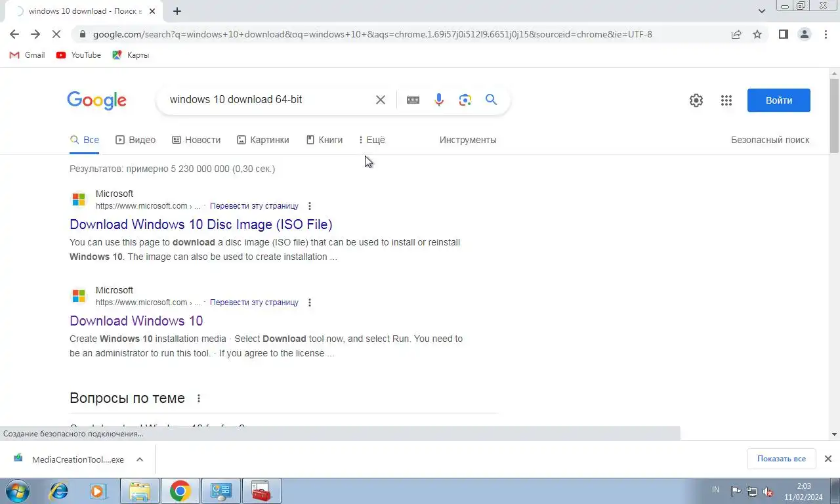The width and height of the screenshot is (840, 504).
Task: Open Безопасный поиск settings
Action: point(770,140)
